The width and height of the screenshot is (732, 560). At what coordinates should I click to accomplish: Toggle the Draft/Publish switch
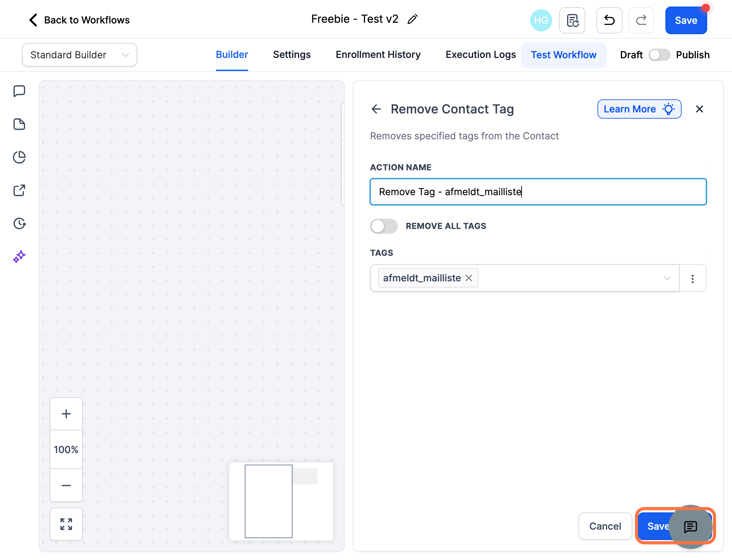659,55
